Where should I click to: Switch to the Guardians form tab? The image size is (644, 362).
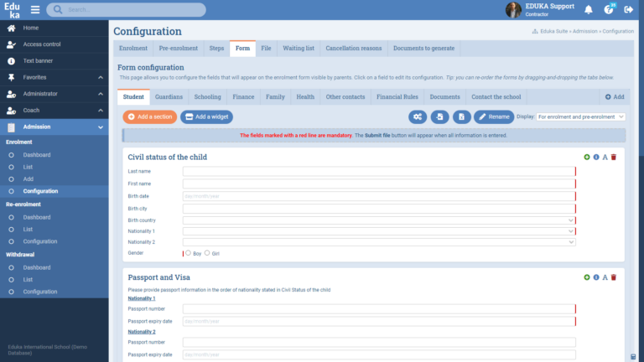(169, 97)
